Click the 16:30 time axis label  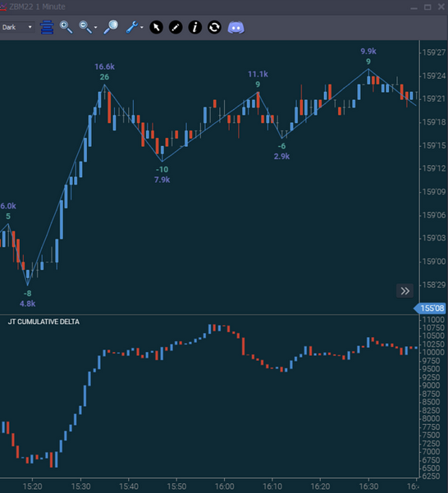click(368, 486)
